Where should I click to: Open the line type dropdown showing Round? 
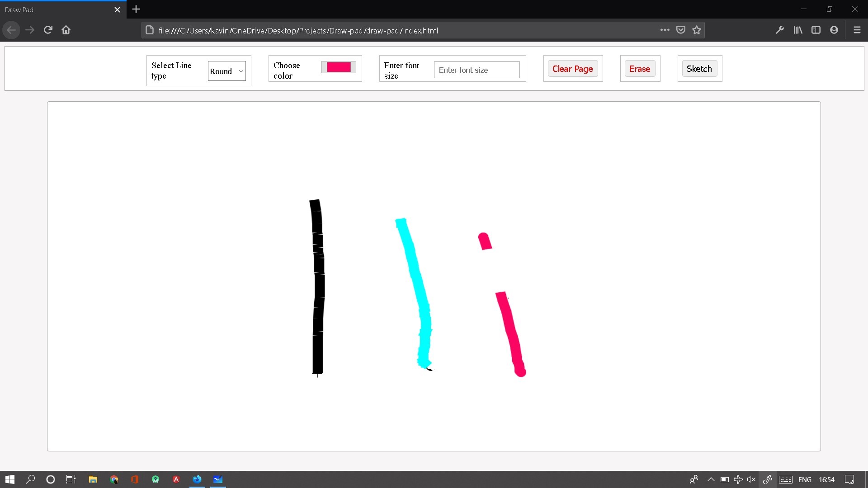226,71
